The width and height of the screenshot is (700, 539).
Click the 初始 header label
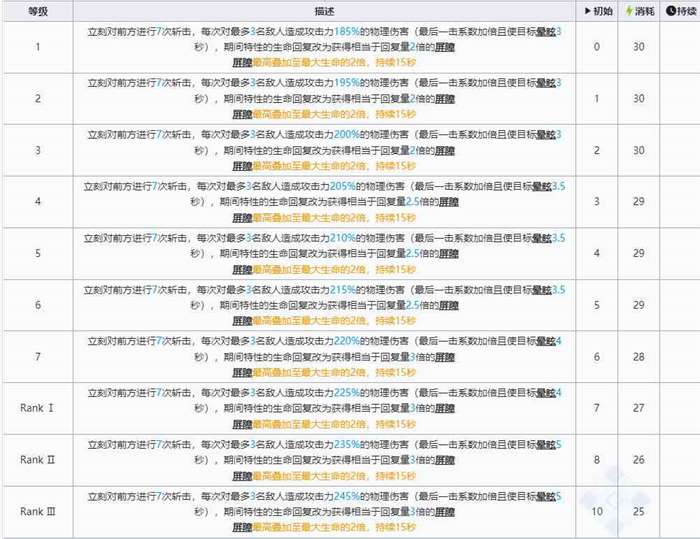point(603,11)
